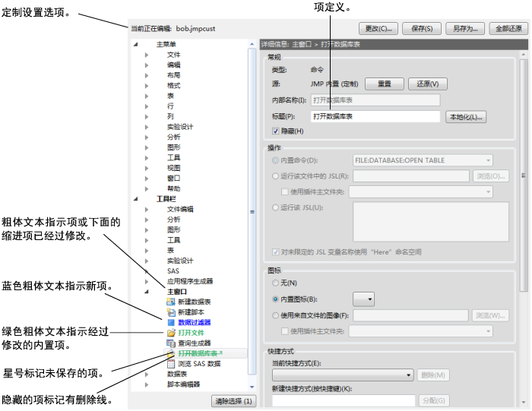Image resolution: width=532 pixels, height=411 pixels.
Task: Select 视图 in the main menu tree
Action: click(x=173, y=168)
